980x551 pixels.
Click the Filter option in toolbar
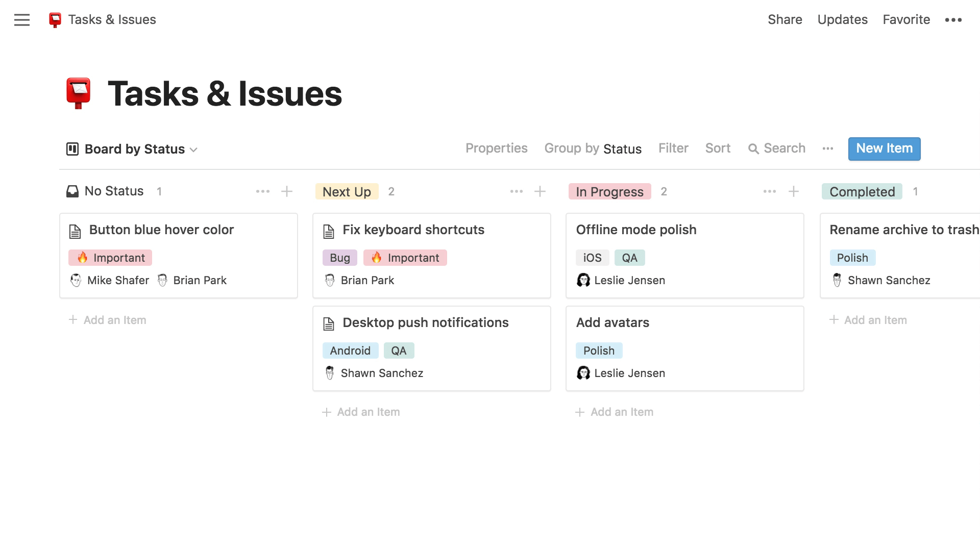673,148
